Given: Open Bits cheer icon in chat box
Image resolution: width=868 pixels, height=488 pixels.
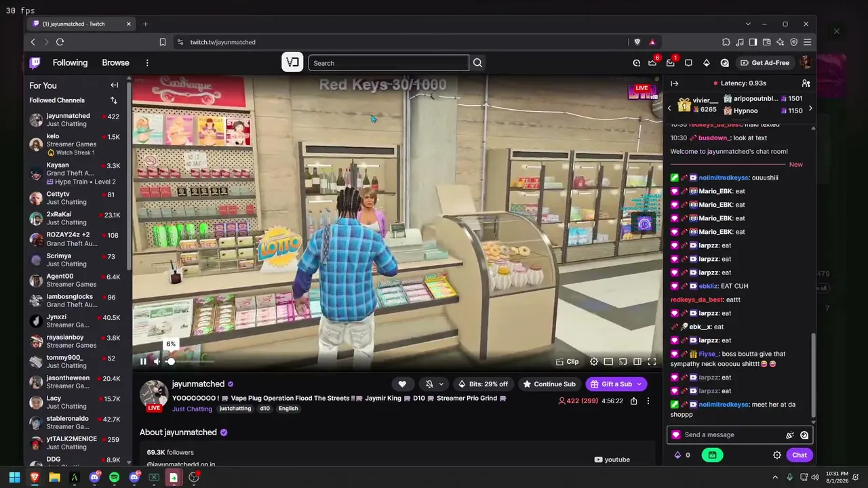Looking at the screenshot, I should (x=790, y=435).
